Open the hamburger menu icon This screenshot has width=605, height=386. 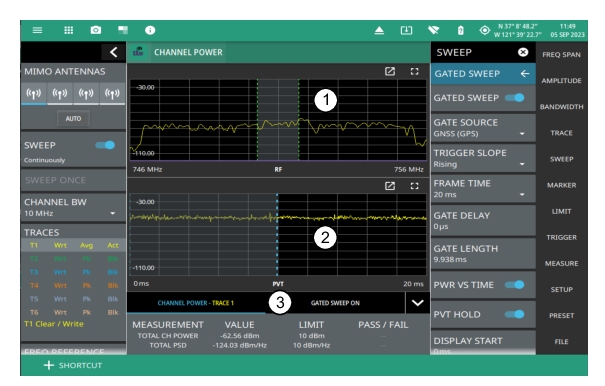point(37,30)
